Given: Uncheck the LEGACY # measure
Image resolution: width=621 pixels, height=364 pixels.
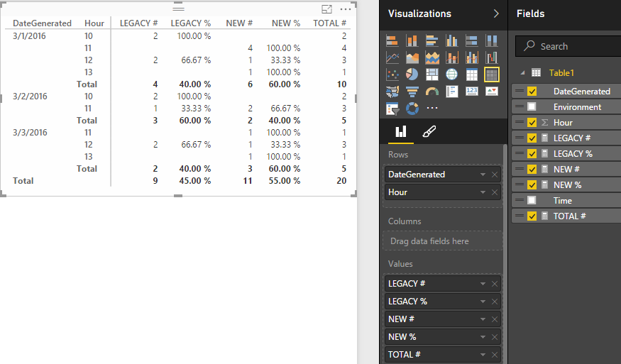Looking at the screenshot, I should coord(532,138).
